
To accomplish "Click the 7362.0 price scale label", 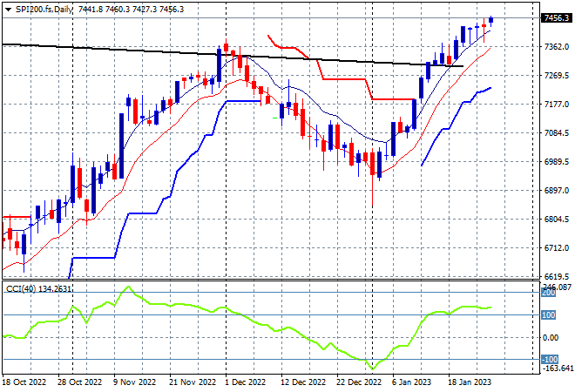I will 557,46.
